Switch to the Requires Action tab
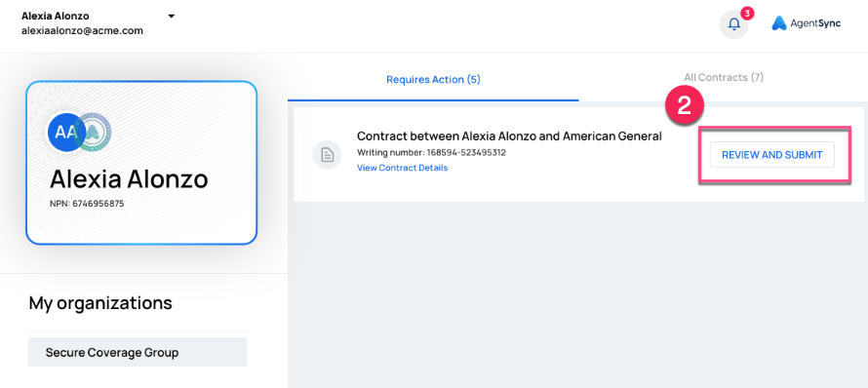Screen dimensions: 868x388 coord(433,80)
